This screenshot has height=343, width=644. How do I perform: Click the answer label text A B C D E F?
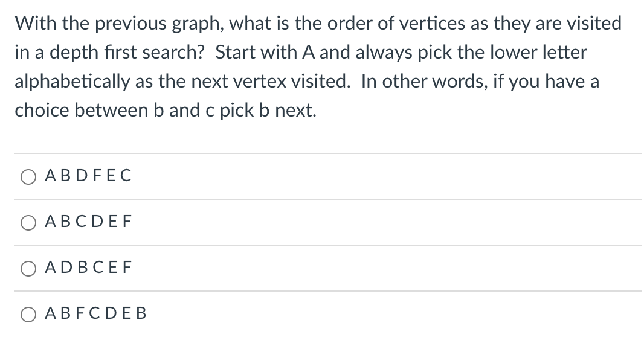pyautogui.click(x=88, y=222)
